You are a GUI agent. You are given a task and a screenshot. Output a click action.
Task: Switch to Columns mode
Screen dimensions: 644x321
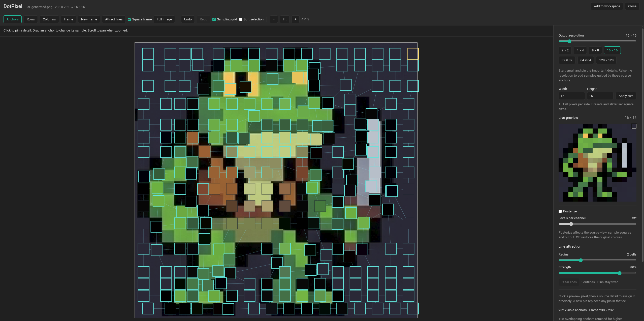pyautogui.click(x=49, y=19)
